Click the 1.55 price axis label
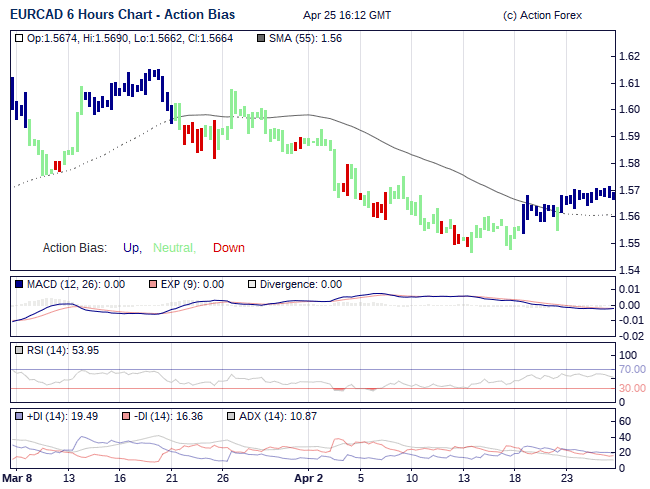 coord(629,243)
